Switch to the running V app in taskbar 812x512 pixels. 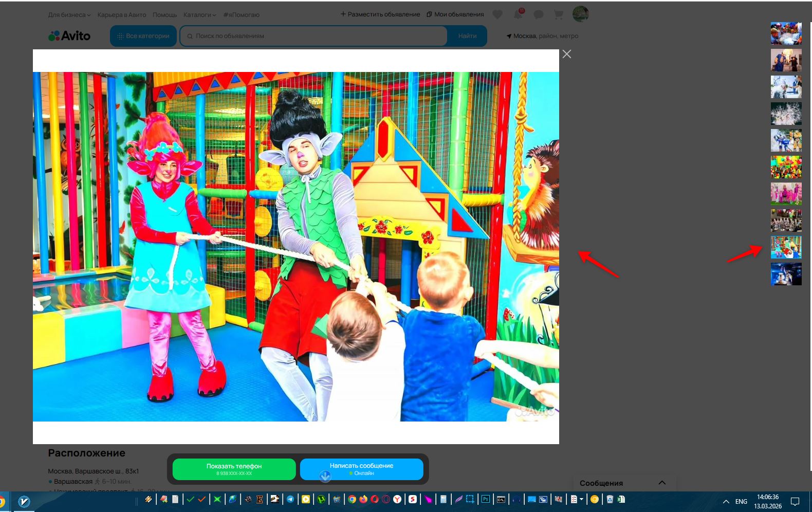coord(24,501)
